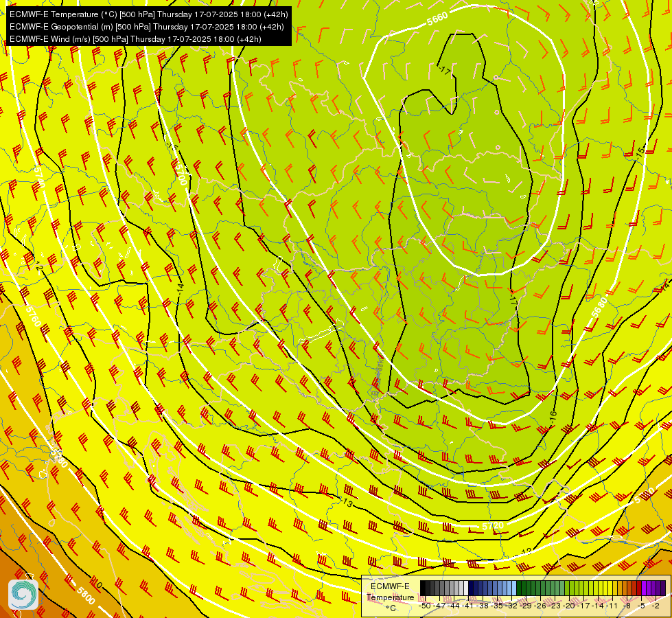This screenshot has height=618, width=672.
Task: Select the ECMWF-E Temperature title line
Action: [x=149, y=14]
